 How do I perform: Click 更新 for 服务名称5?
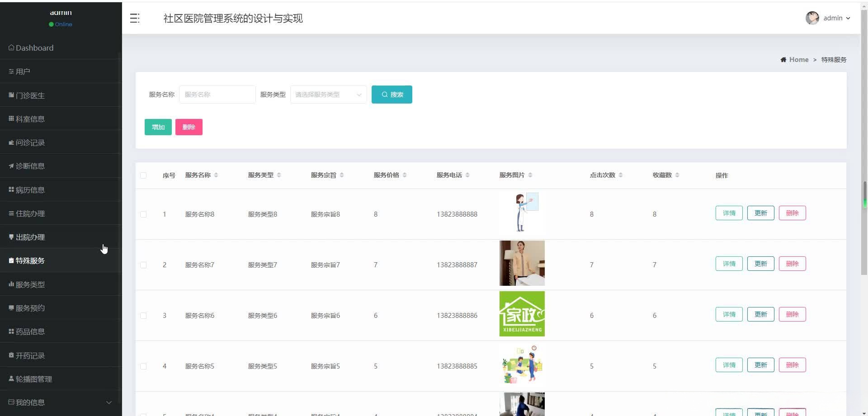tap(760, 365)
